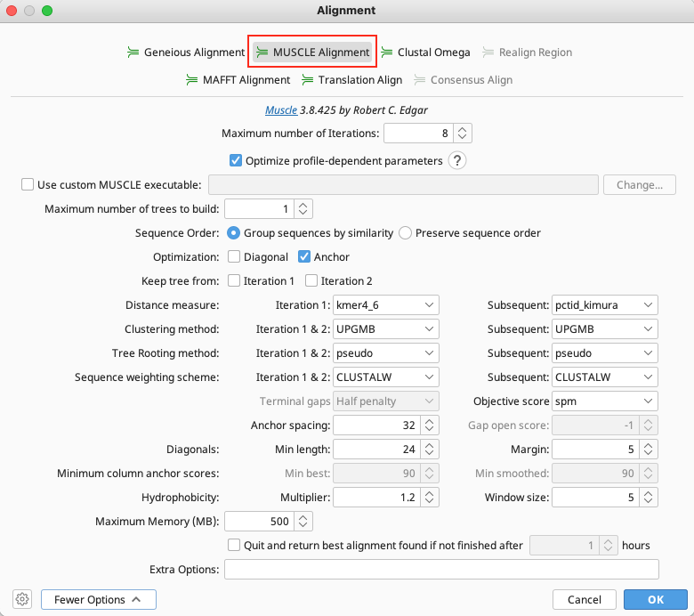Toggle Optimize profile-dependent parameters checkbox
The width and height of the screenshot is (694, 616).
point(236,161)
